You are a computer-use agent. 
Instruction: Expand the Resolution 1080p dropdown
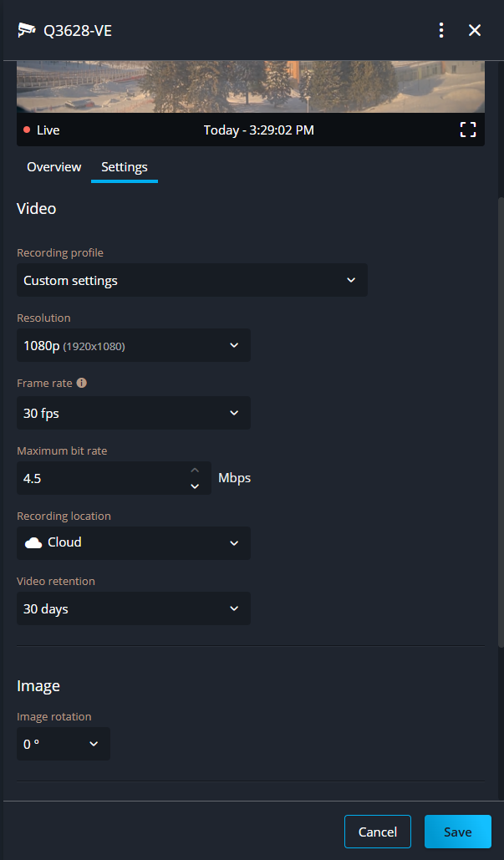point(133,345)
